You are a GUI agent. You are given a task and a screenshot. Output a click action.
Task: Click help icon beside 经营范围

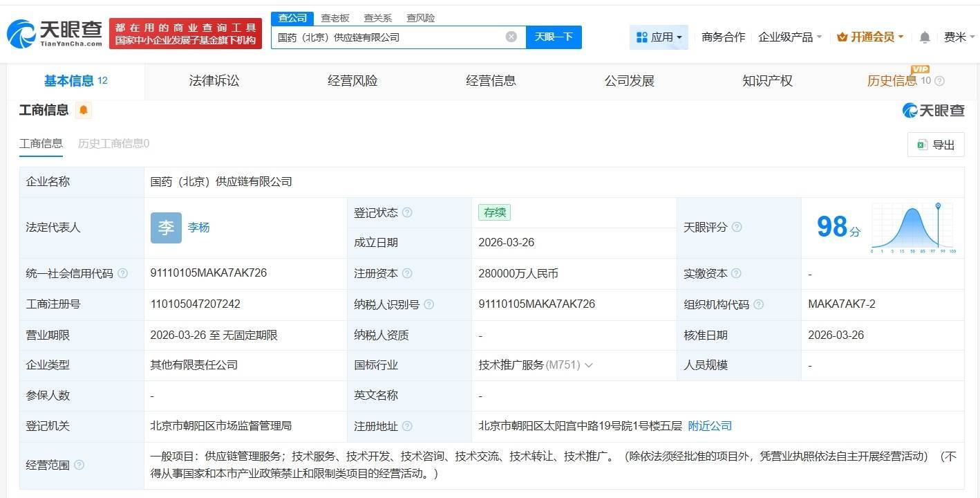(79, 465)
